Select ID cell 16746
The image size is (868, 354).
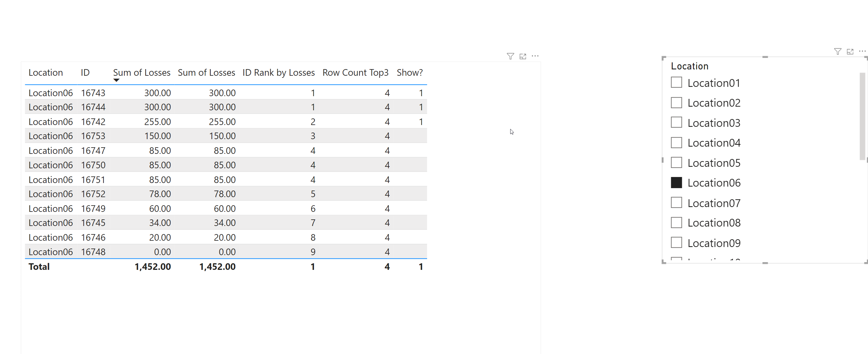tap(93, 238)
